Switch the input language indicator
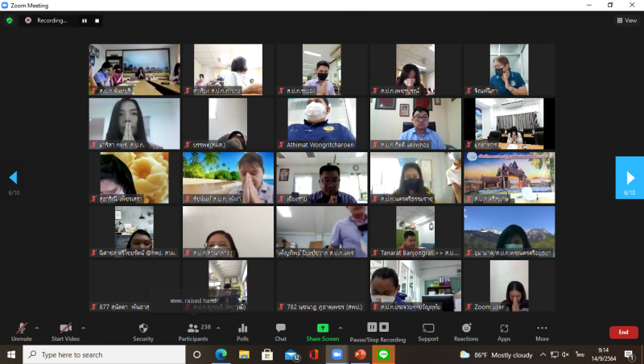 (x=580, y=354)
